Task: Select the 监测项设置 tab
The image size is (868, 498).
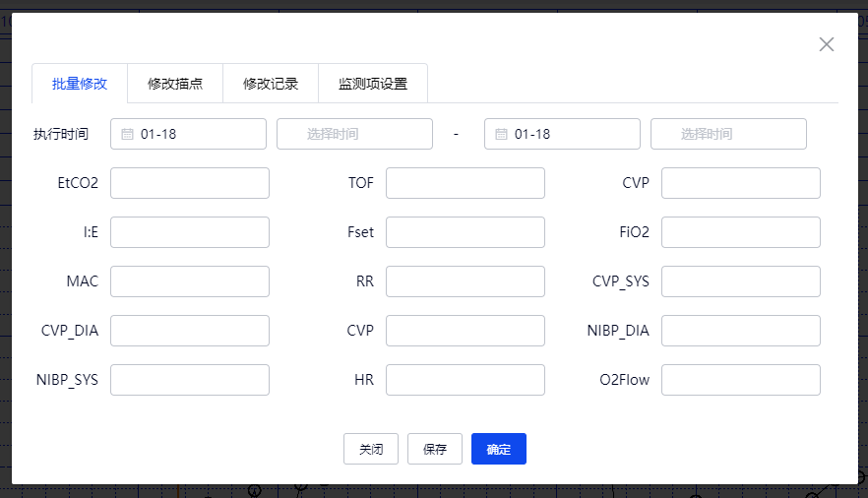Action: click(x=373, y=84)
